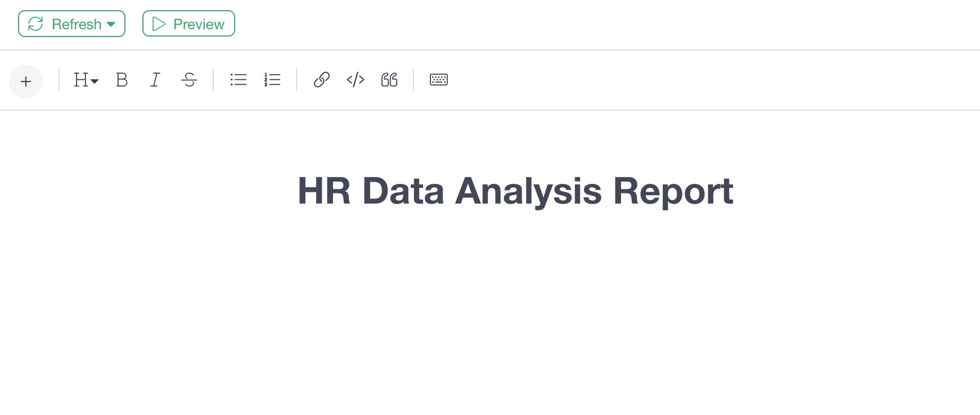Click the word 'HR' in title
This screenshot has height=415, width=980.
(x=324, y=191)
